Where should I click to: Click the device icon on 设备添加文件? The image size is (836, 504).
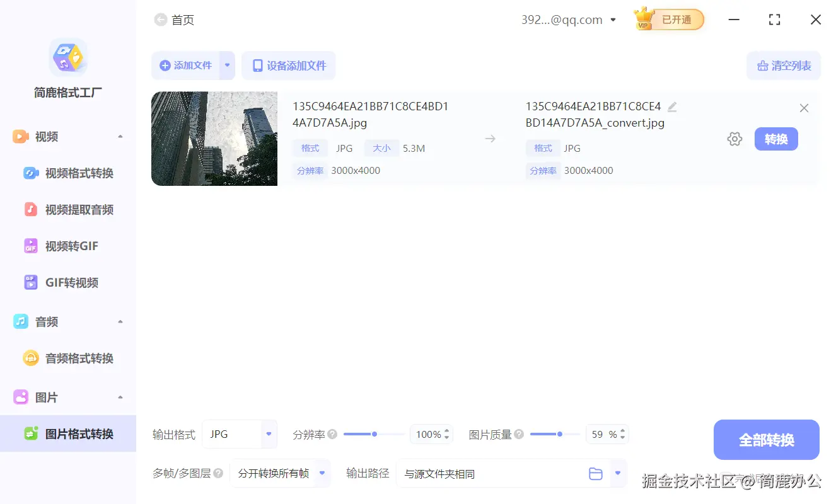(257, 66)
